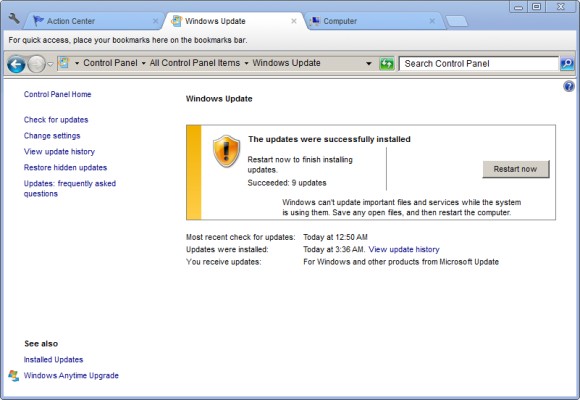Open Windows Anytime Upgrade link

click(x=71, y=376)
